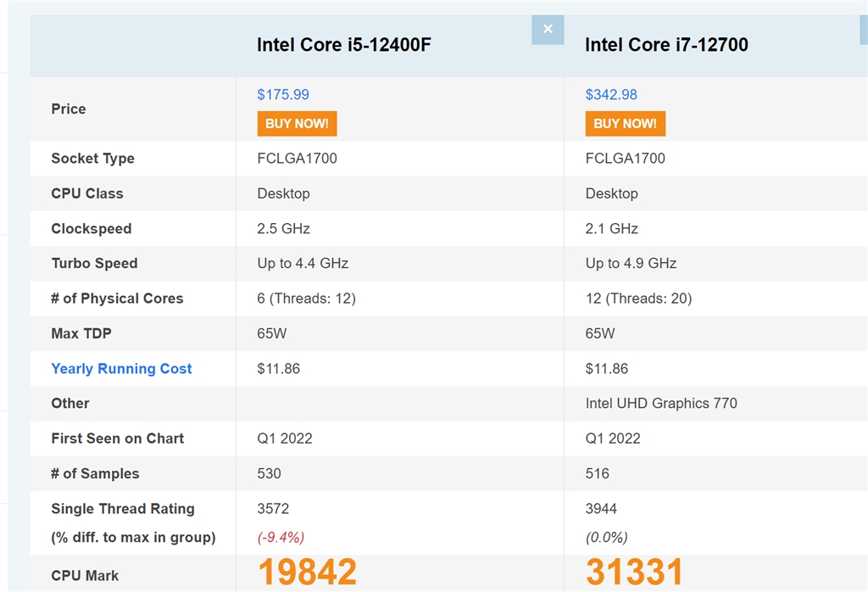Viewport: 868px width, 592px height.
Task: Click the $175.99 price link
Action: click(x=283, y=95)
